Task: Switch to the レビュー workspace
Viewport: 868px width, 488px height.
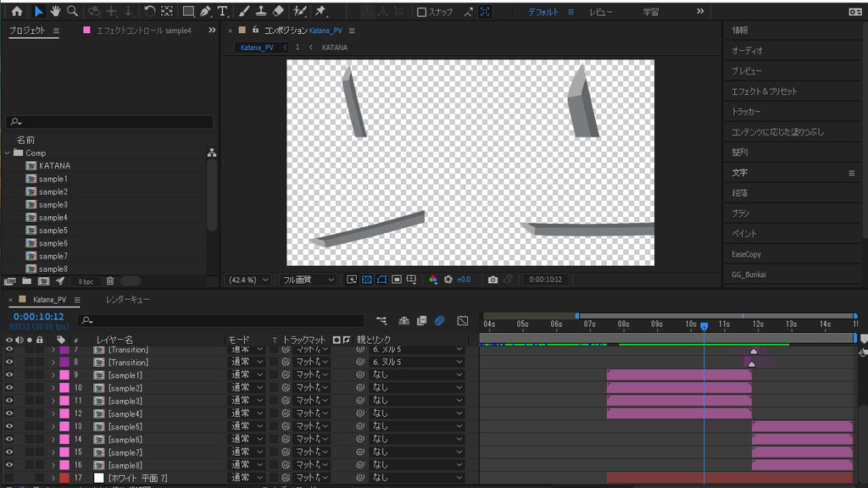Action: tap(601, 12)
